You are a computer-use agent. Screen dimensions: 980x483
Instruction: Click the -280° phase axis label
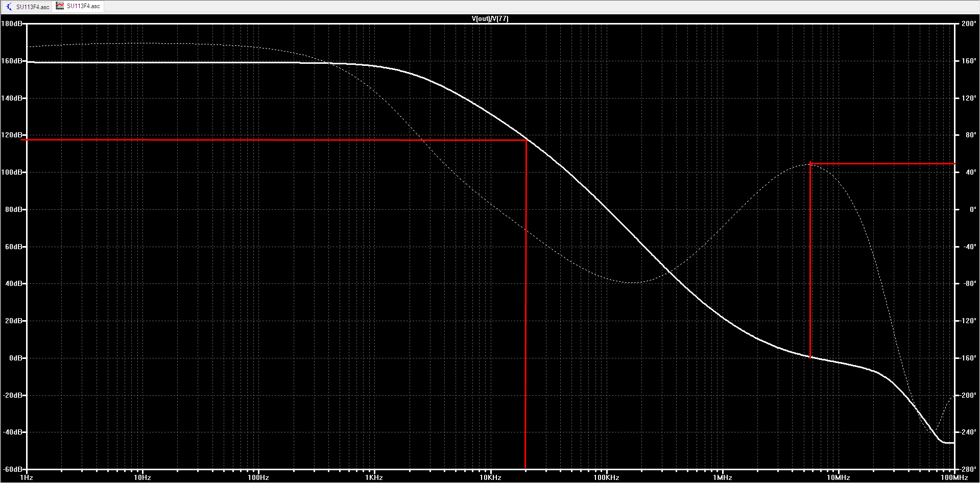coord(968,469)
